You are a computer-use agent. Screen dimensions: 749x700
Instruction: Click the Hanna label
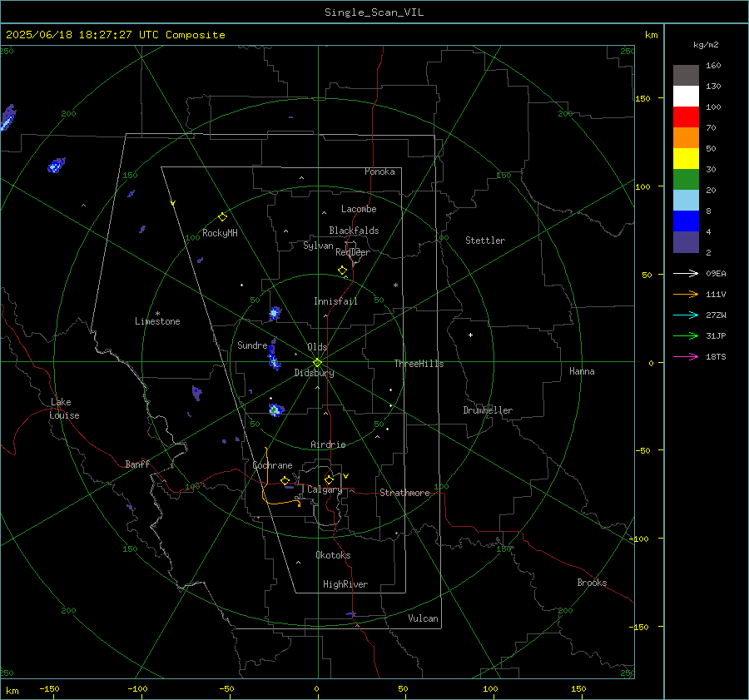(x=582, y=371)
